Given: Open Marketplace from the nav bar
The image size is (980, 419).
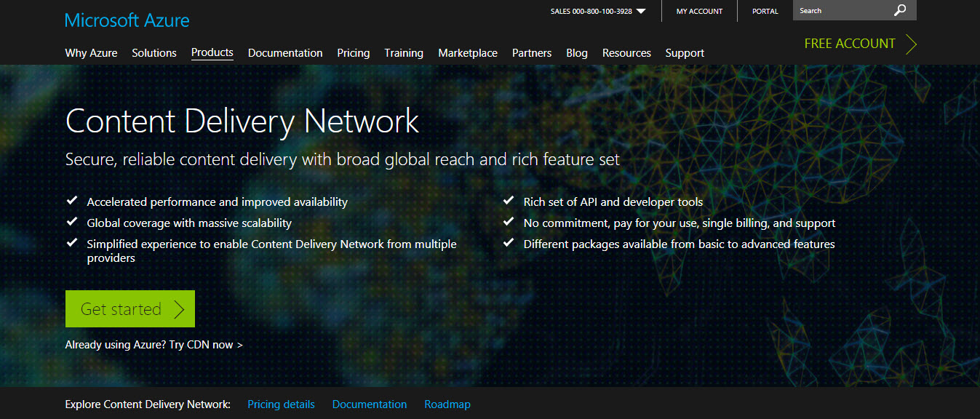Looking at the screenshot, I should point(468,53).
